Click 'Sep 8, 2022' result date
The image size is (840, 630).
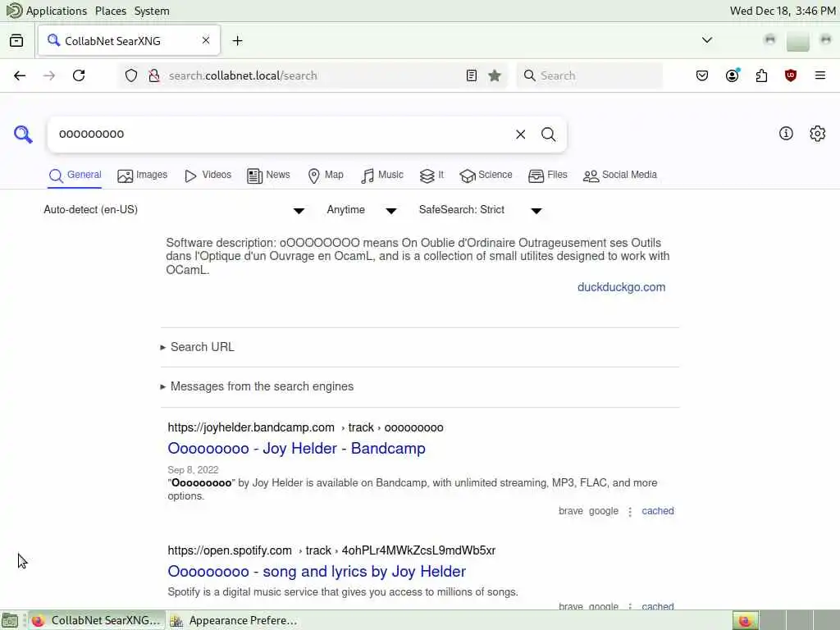[x=193, y=470]
